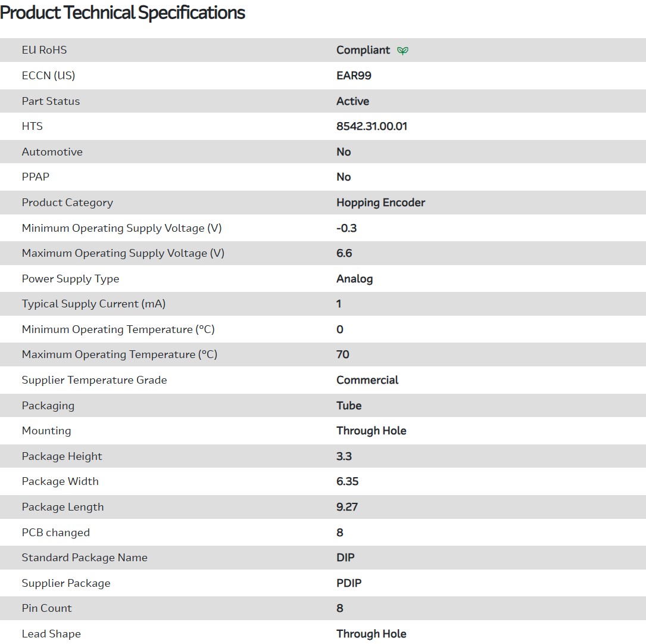646x644 pixels.
Task: Click the Hopping Encoder category value
Action: [x=380, y=203]
